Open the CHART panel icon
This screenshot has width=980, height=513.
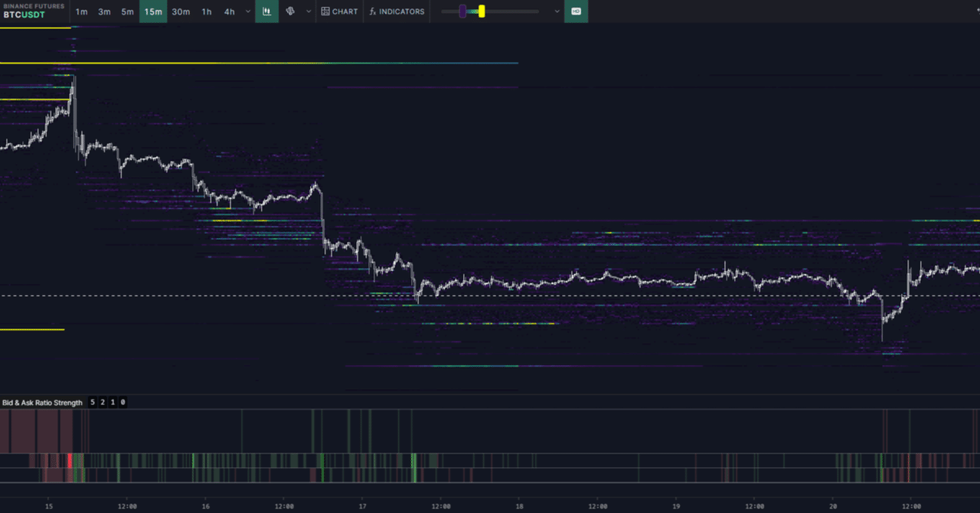point(339,11)
